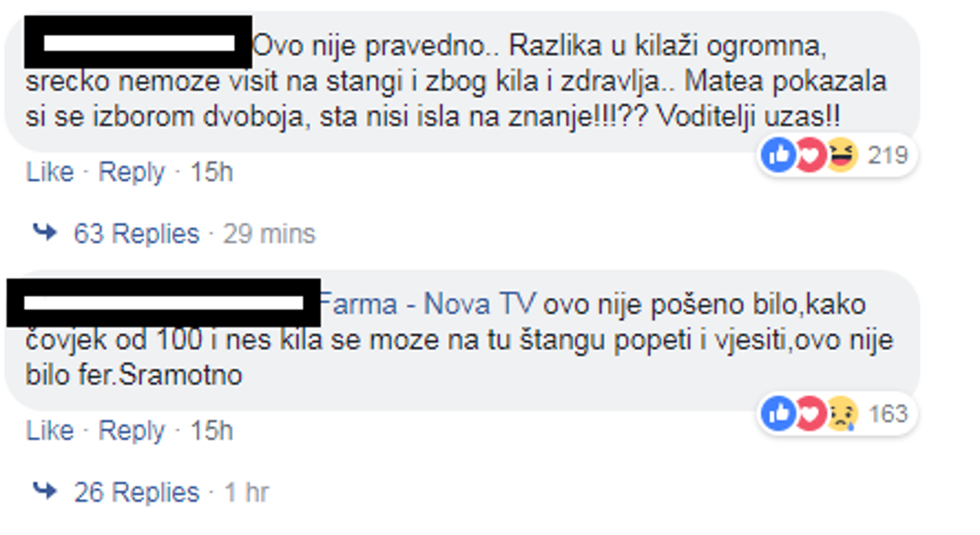980x535 pixels.
Task: Reply to the first comment
Action: click(x=131, y=173)
